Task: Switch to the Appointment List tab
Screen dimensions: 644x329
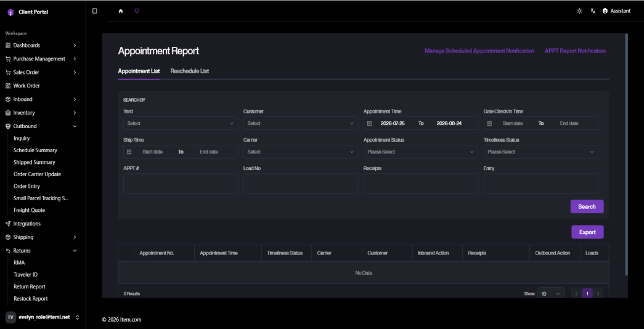Action: [x=139, y=71]
